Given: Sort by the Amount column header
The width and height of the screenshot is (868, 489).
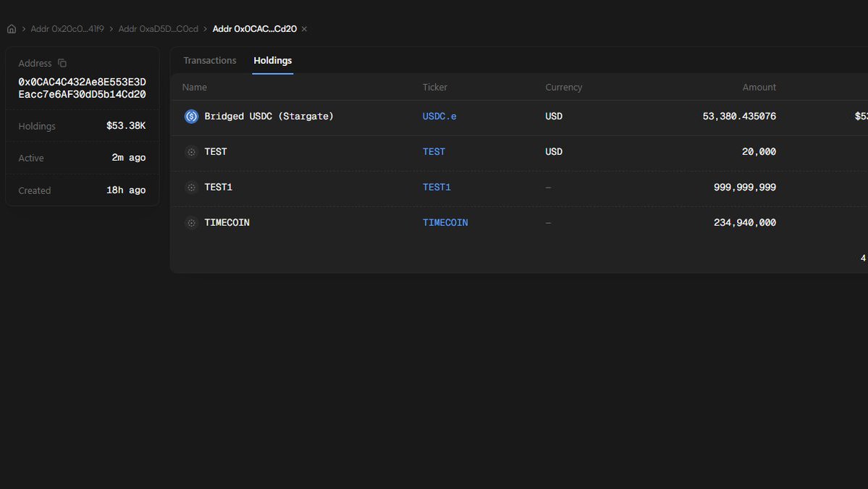Looking at the screenshot, I should 759,87.
